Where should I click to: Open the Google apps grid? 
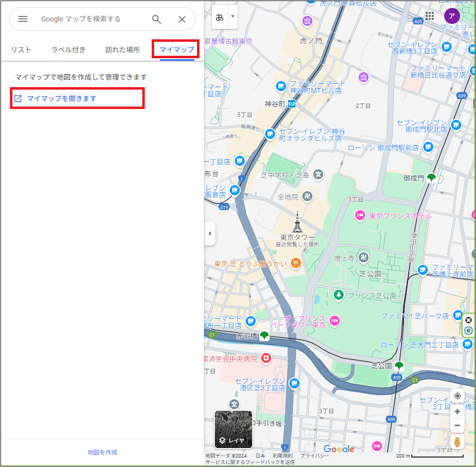point(430,16)
